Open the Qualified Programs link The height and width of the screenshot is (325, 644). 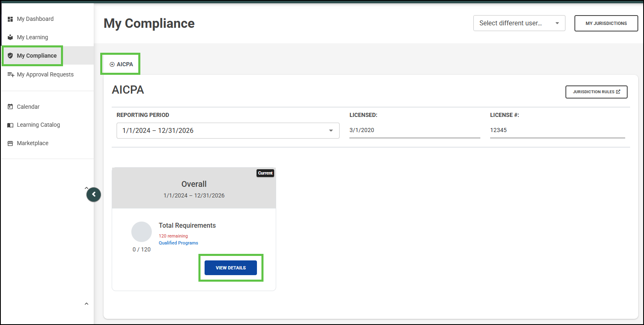[178, 243]
